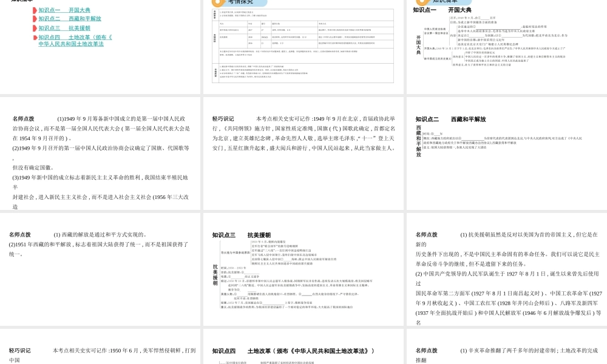607x364 pixels.
Task: Select the 知识点四 土地改革 slide
Action: [x=303, y=346]
